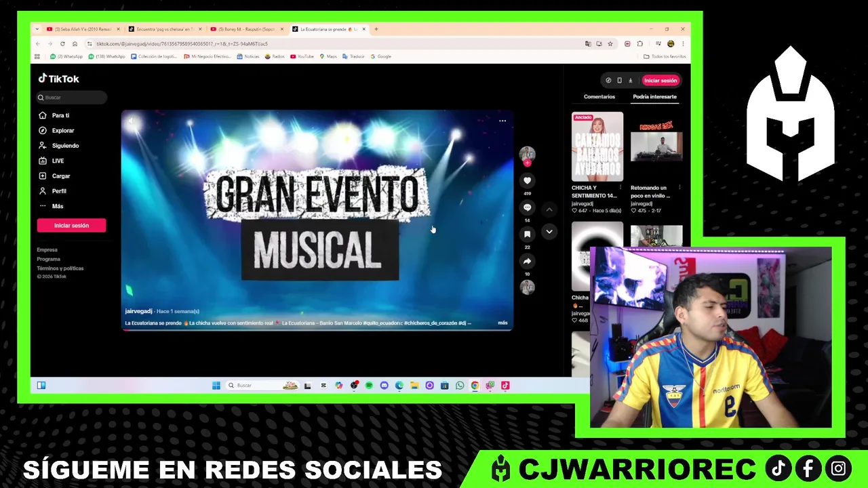Focus the TikTok Buscar search field
The width and height of the screenshot is (868, 488).
click(72, 98)
